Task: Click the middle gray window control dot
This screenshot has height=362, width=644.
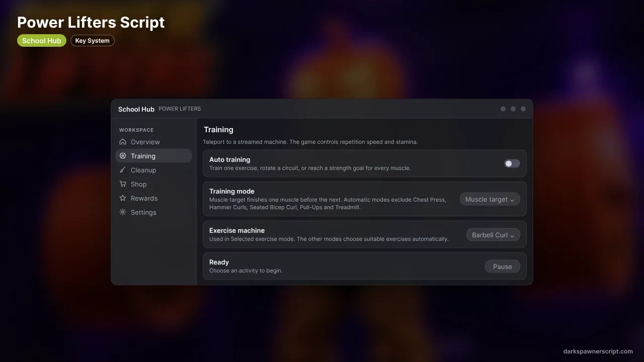Action: click(x=513, y=109)
